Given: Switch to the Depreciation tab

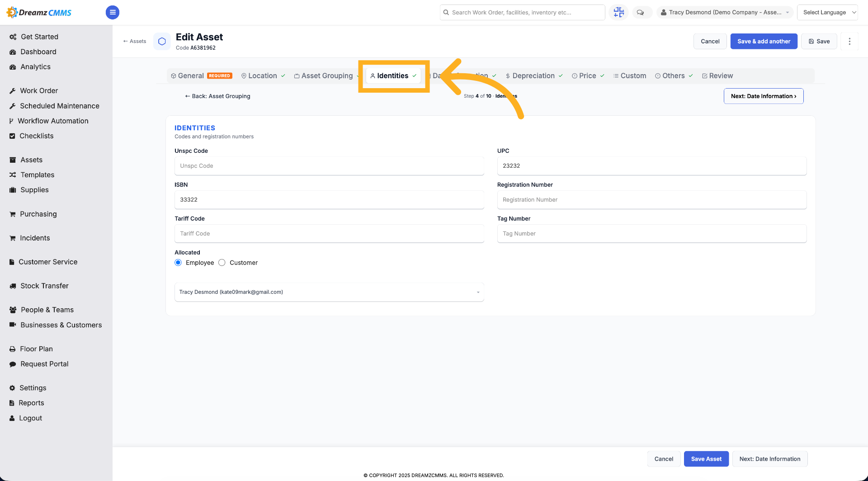Looking at the screenshot, I should point(534,76).
